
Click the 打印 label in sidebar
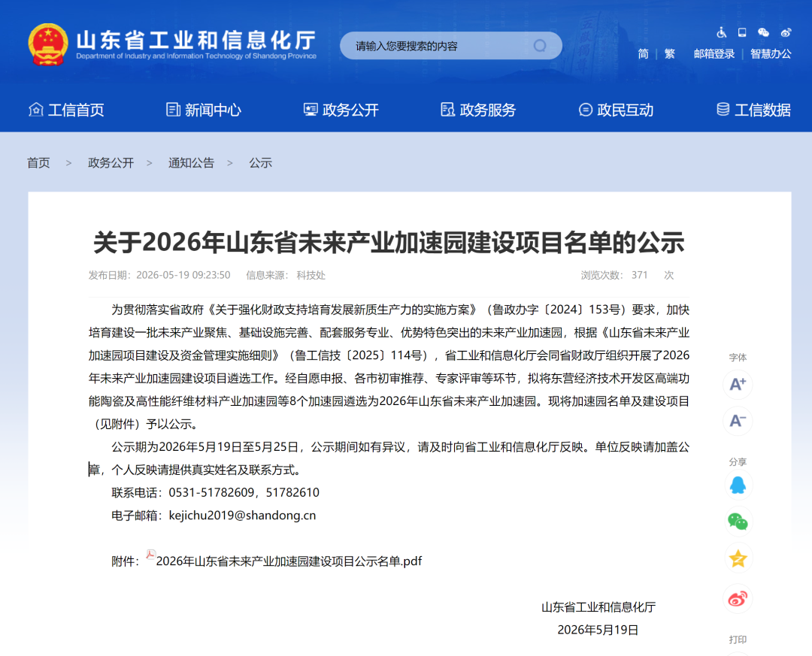click(738, 639)
